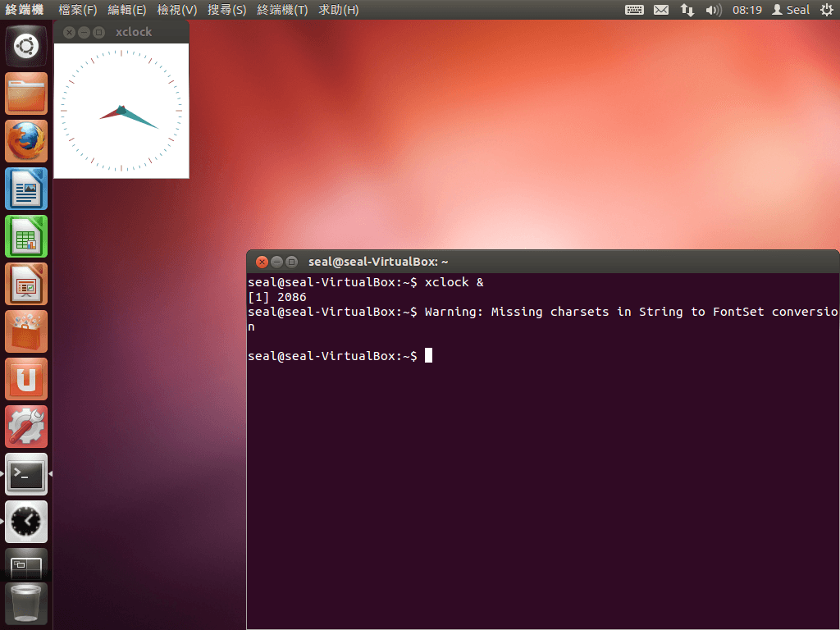This screenshot has height=630, width=840.
Task: Open the 檔案(F) menu in the terminal
Action: pyautogui.click(x=76, y=10)
